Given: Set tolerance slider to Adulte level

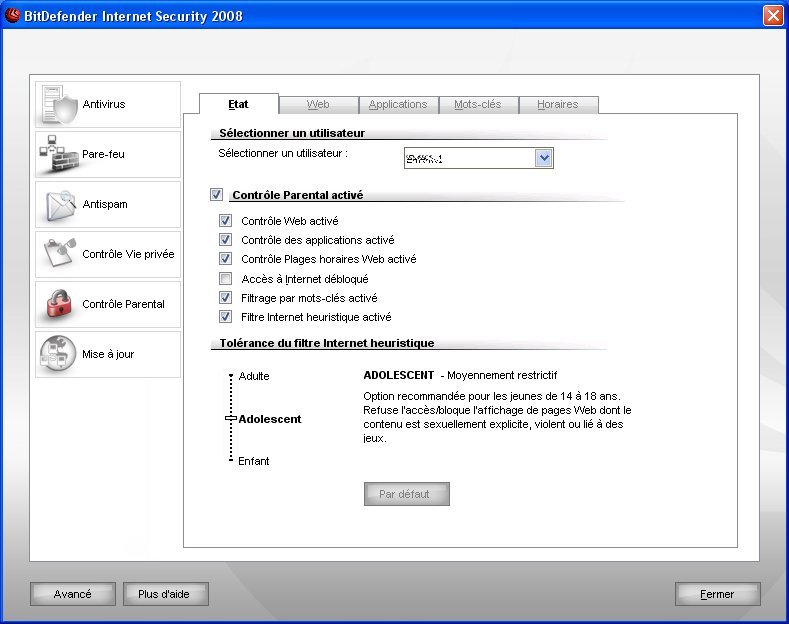Looking at the screenshot, I should tap(231, 376).
